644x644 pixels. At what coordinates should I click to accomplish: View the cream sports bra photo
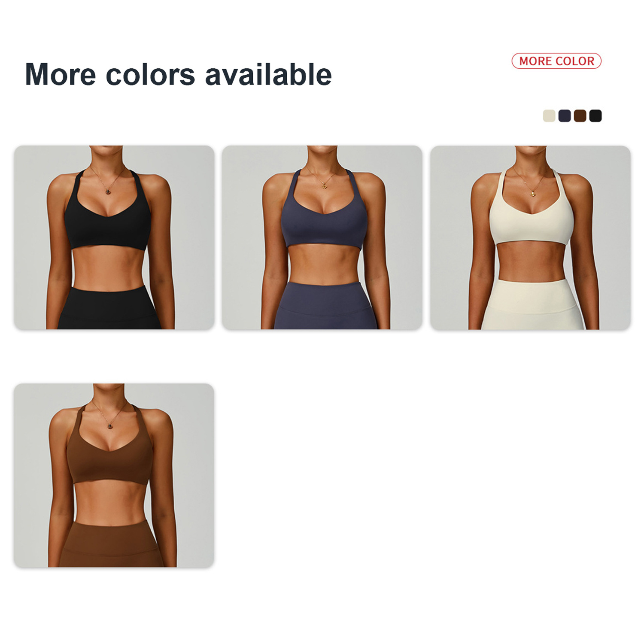click(x=530, y=237)
